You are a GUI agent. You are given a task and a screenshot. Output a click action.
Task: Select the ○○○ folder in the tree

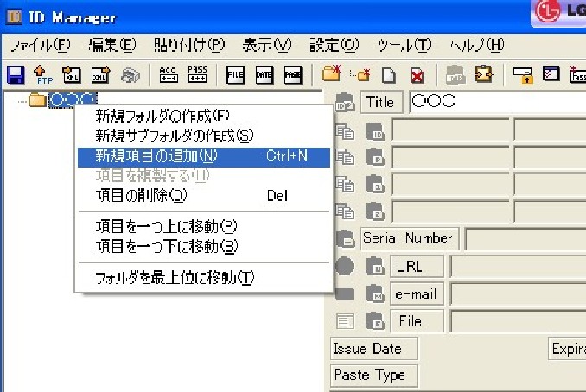[x=73, y=99]
